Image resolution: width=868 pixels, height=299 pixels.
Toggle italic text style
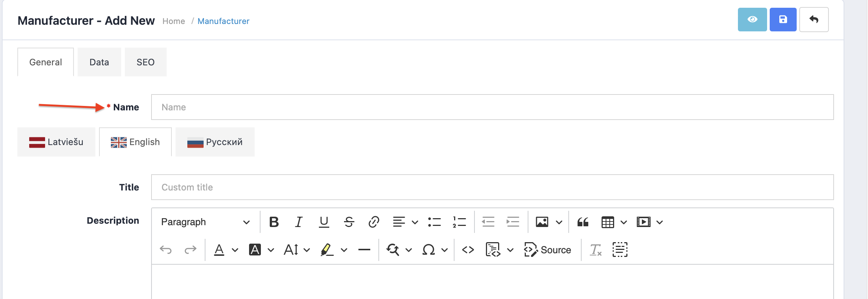(299, 222)
